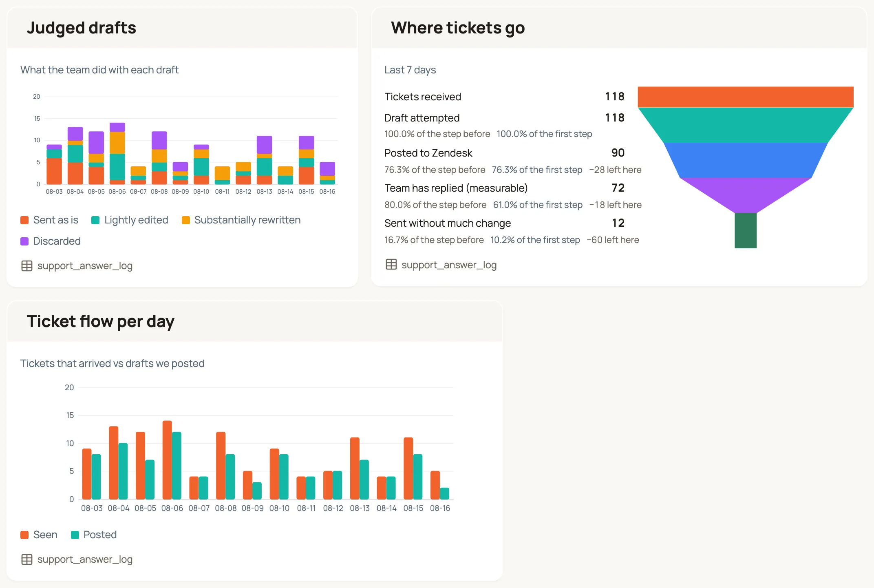Viewport: 874px width, 588px height.
Task: Click What the team did with each draft subtitle
Action: 99,70
